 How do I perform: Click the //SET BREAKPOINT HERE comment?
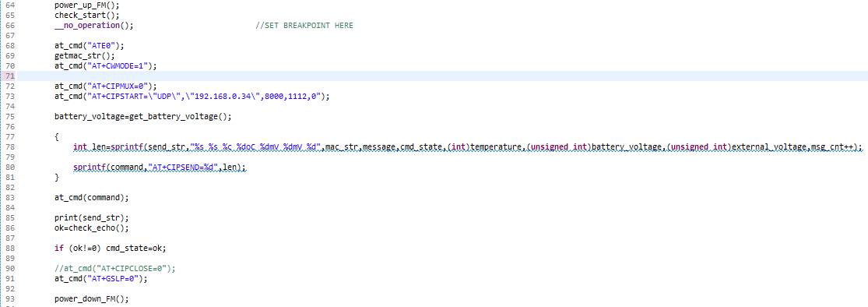point(304,26)
